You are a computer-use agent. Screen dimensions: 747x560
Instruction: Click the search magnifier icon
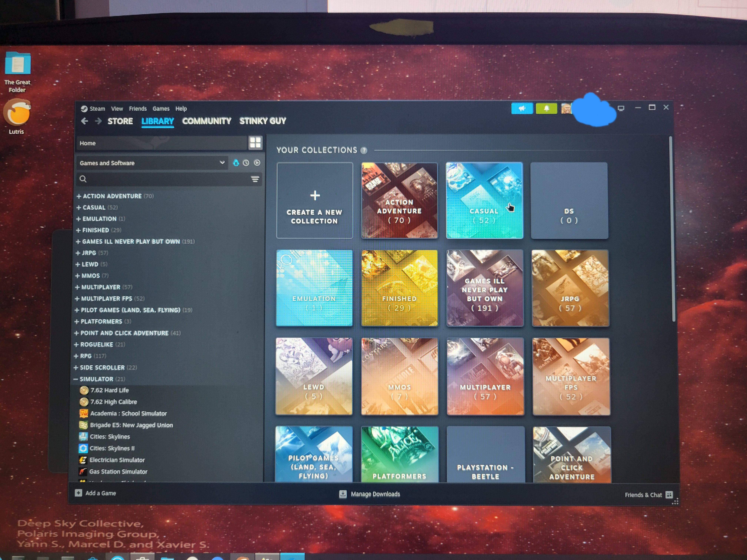click(x=83, y=179)
